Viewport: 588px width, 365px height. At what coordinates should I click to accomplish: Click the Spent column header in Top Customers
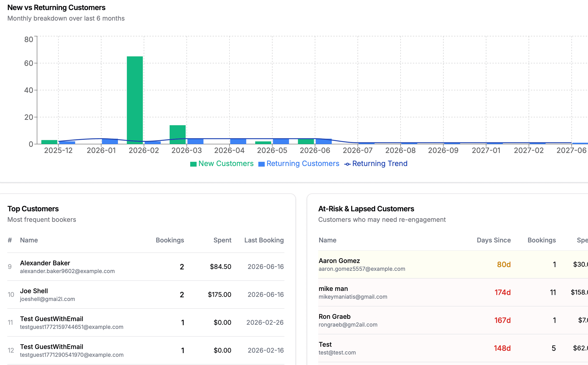(x=222, y=240)
